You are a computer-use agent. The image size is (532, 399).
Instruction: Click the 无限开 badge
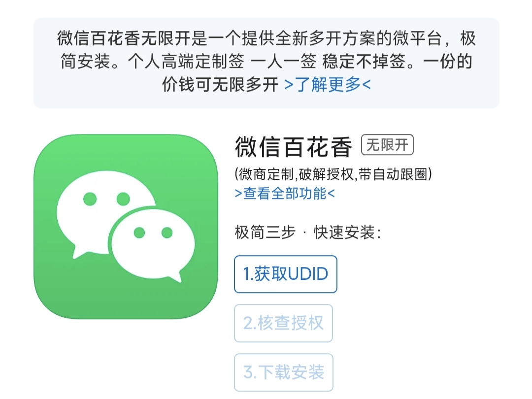click(387, 145)
